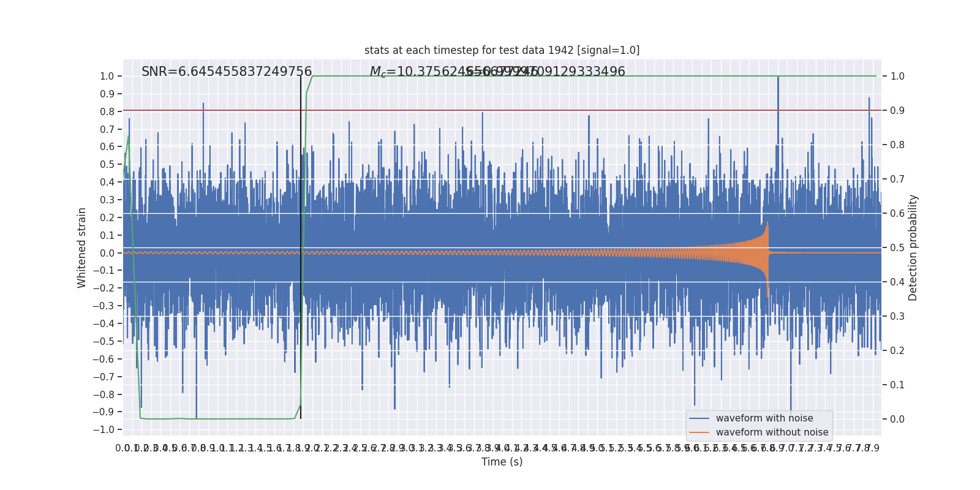Click Whitened strain tick label 0.0
The height and width of the screenshot is (490, 980).
(107, 253)
